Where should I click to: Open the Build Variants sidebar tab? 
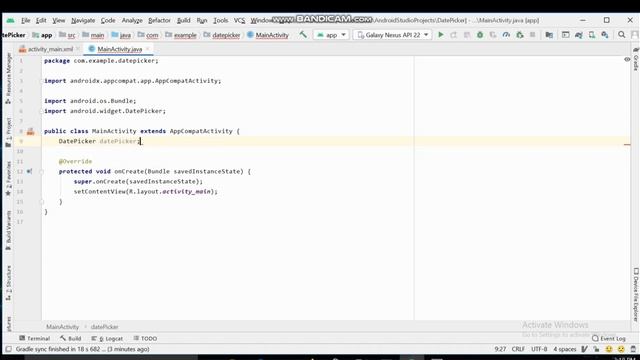(8, 231)
